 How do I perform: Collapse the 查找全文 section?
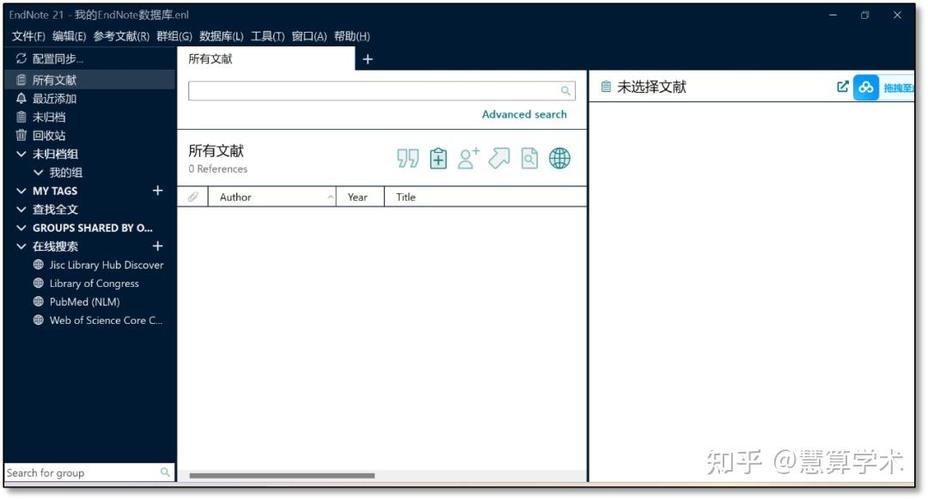tap(21, 209)
